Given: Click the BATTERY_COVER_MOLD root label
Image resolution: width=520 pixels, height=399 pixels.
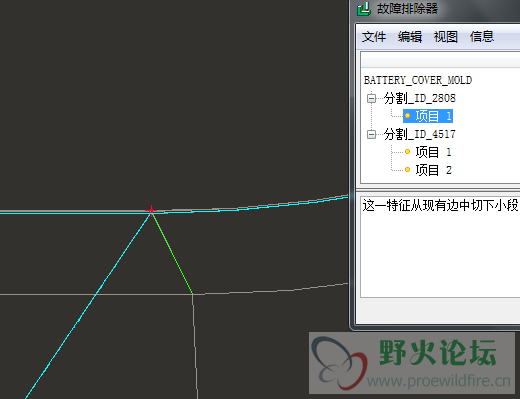Looking at the screenshot, I should tap(418, 80).
